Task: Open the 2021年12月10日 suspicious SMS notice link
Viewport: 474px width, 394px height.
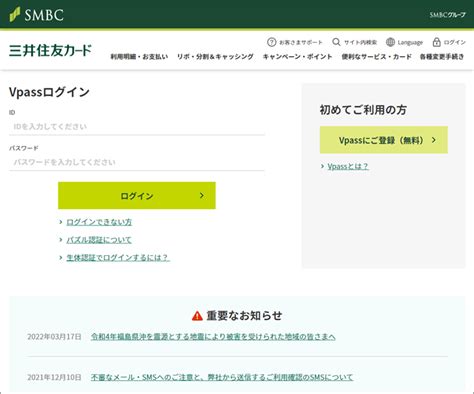Action: (222, 377)
